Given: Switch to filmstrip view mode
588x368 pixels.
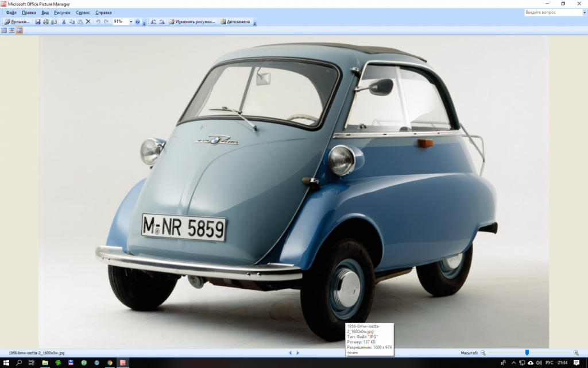Looking at the screenshot, I should pos(11,30).
